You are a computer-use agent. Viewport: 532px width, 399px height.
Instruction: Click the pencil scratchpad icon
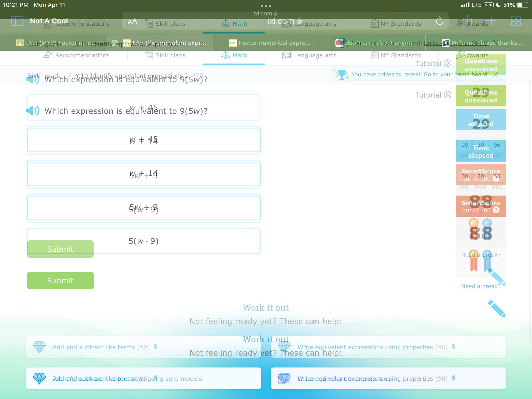coord(496,309)
